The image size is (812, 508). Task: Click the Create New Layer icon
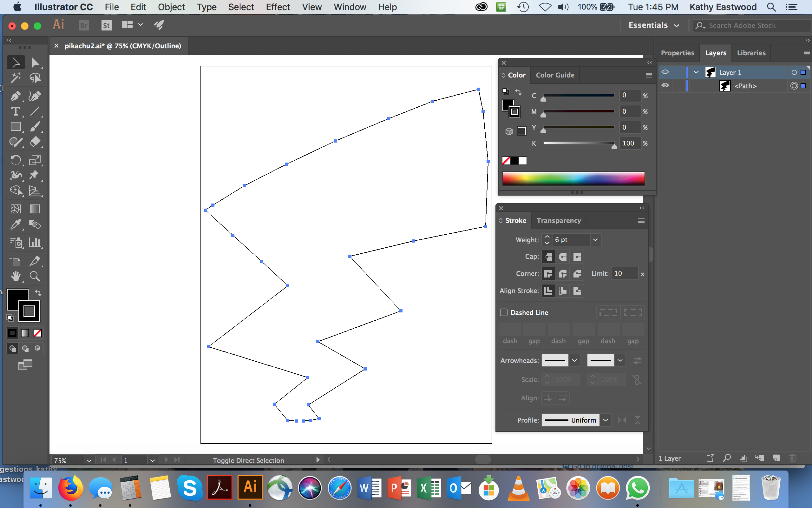click(x=776, y=458)
